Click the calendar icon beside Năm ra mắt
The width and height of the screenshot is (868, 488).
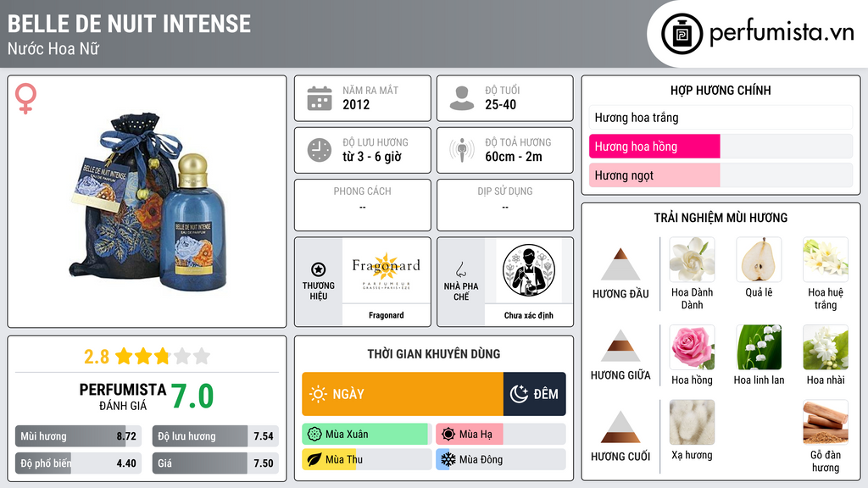pyautogui.click(x=320, y=98)
